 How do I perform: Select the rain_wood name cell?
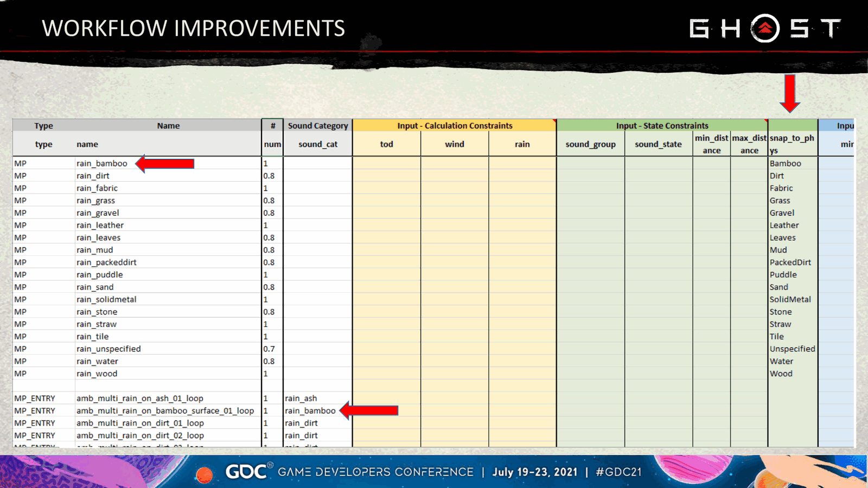click(168, 374)
